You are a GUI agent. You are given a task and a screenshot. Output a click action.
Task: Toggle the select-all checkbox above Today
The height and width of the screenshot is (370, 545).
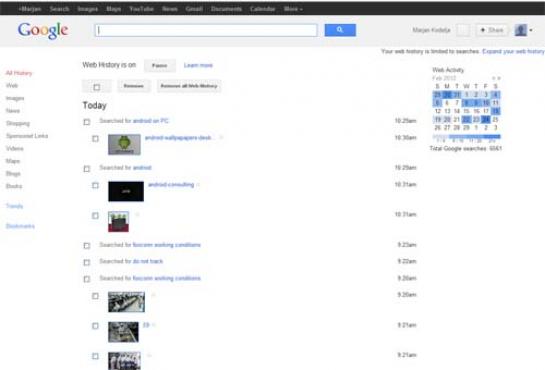click(x=97, y=87)
